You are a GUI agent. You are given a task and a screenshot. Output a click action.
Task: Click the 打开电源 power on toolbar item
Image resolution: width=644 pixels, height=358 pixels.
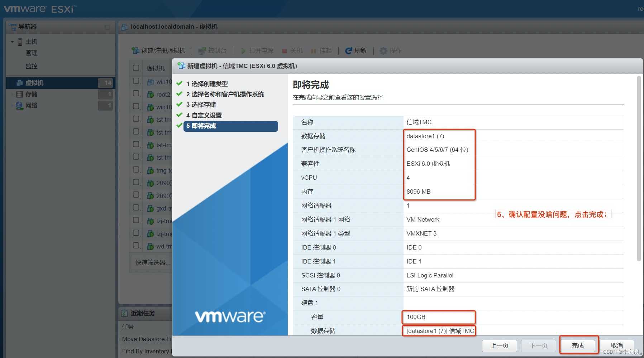[257, 50]
